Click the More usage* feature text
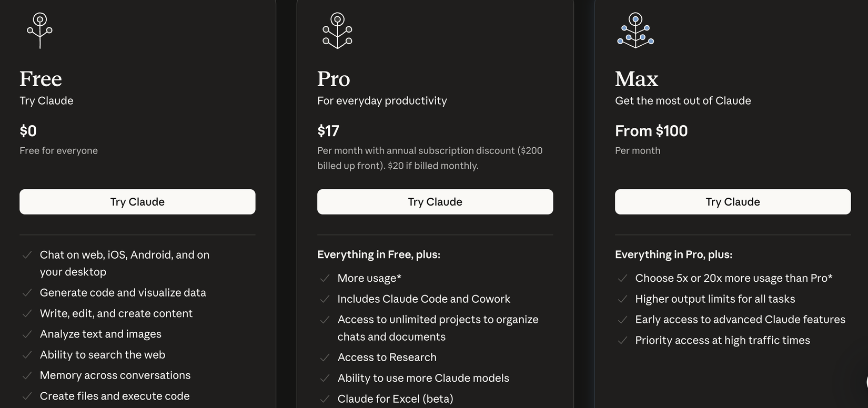The width and height of the screenshot is (868, 408). click(x=369, y=278)
